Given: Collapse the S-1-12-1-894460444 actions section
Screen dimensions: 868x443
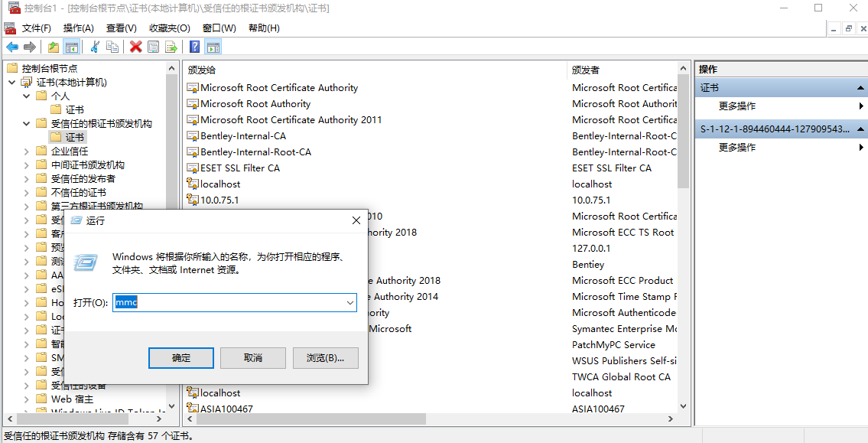Looking at the screenshot, I should [x=861, y=129].
